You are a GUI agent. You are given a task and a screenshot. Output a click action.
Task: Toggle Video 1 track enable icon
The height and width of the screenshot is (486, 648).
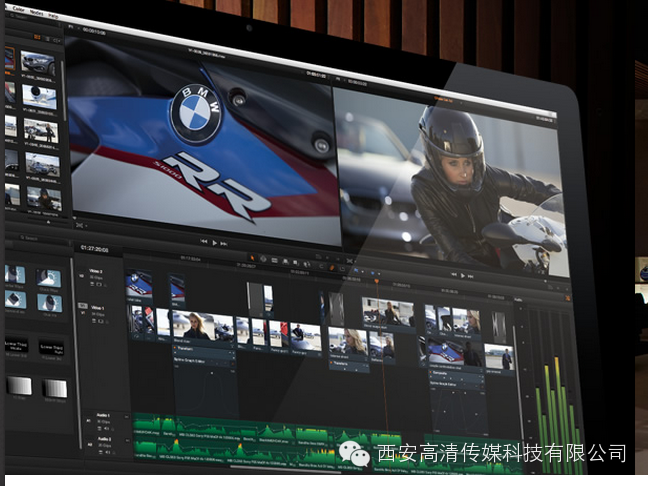99,321
